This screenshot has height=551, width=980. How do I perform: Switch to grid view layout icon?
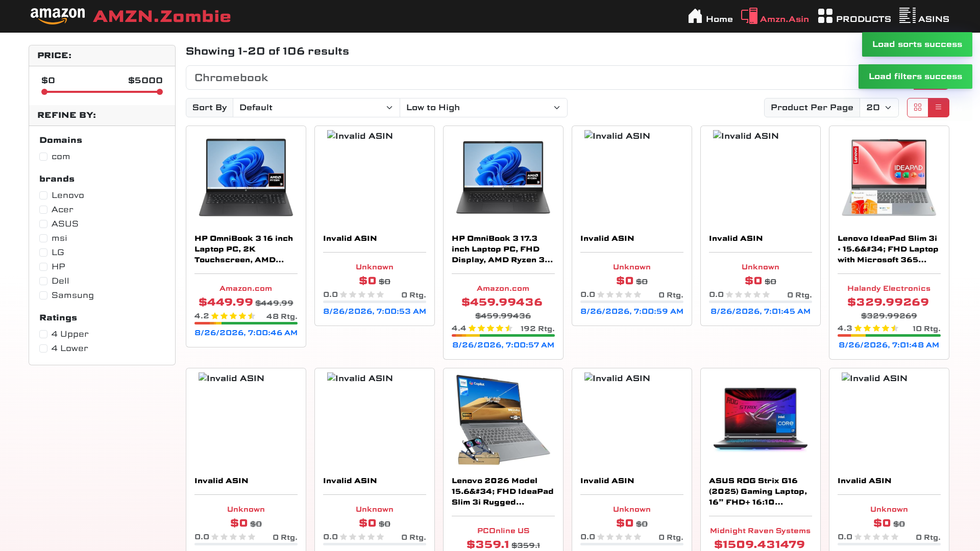tap(918, 108)
